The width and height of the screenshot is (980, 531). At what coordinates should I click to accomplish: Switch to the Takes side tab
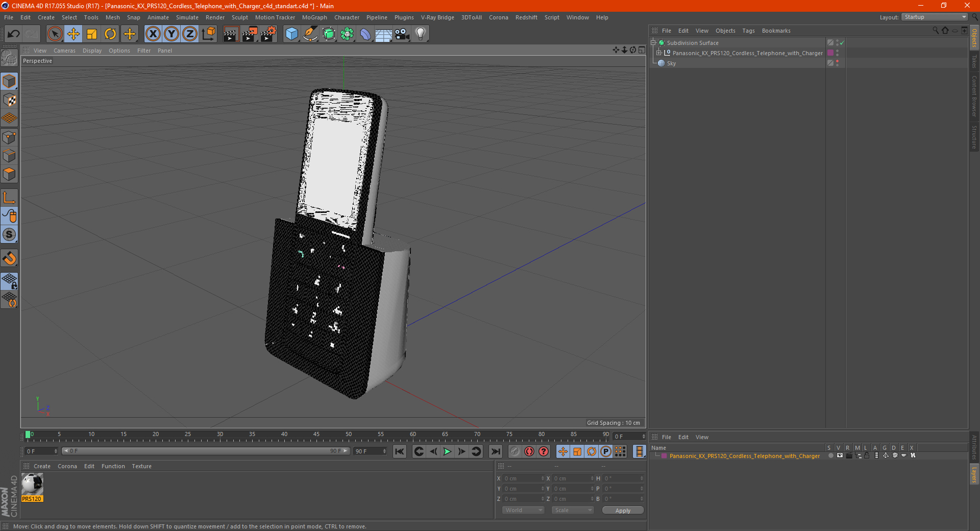click(974, 61)
